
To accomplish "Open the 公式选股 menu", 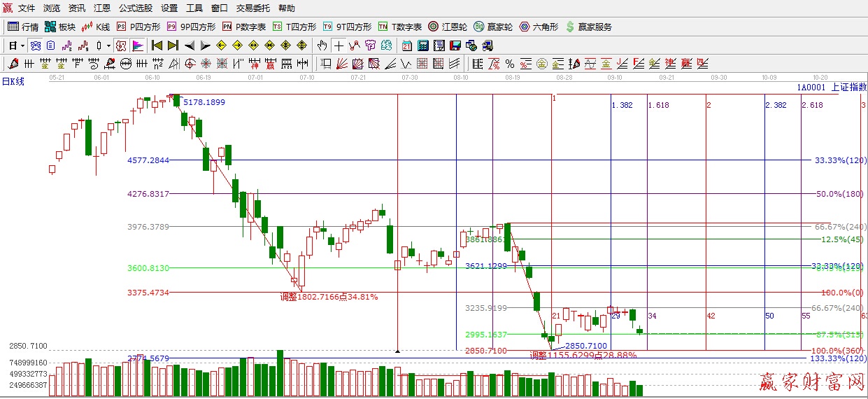I will click(x=135, y=8).
